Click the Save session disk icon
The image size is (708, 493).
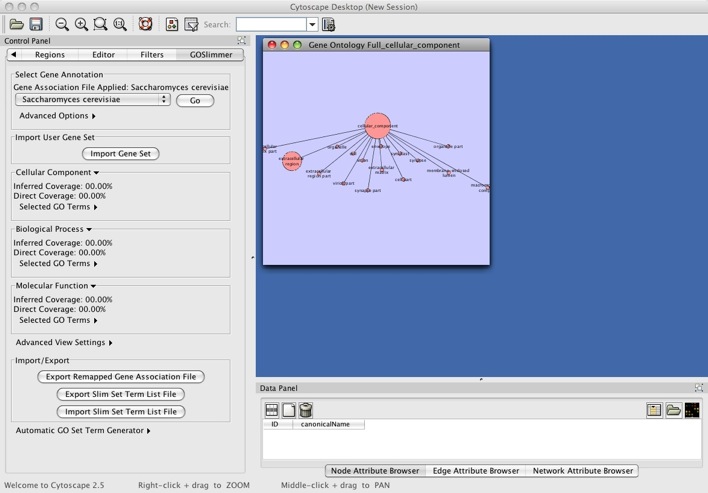coord(36,24)
